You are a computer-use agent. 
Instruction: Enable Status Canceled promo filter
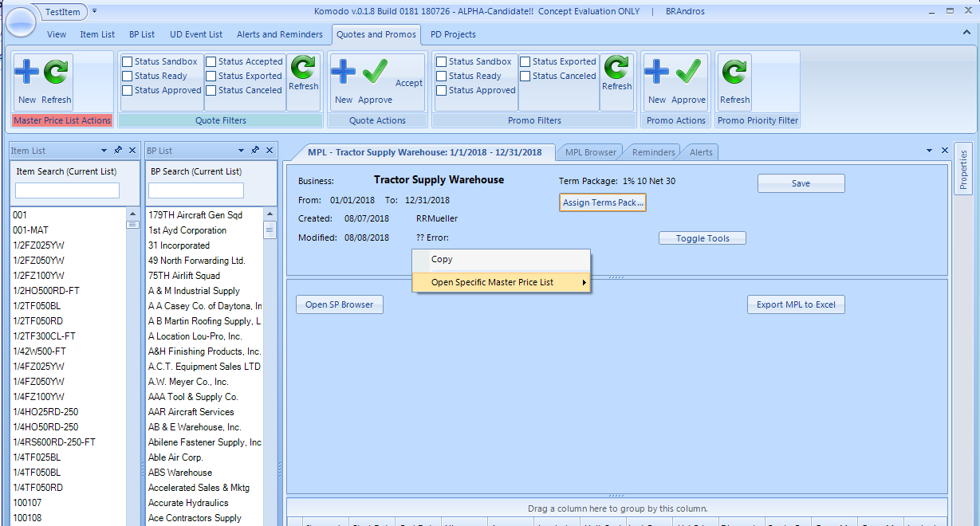point(525,76)
